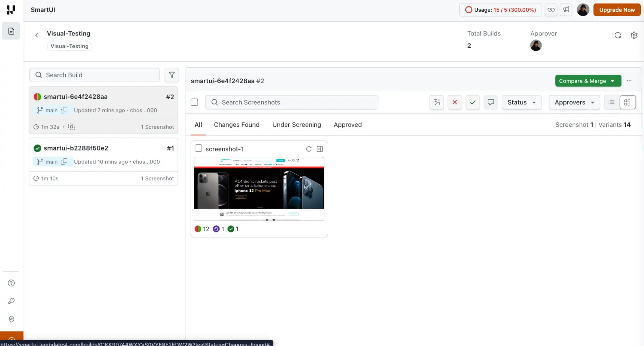
Task: Open build smartui-b2288f50e2 from the sidebar
Action: (x=76, y=148)
